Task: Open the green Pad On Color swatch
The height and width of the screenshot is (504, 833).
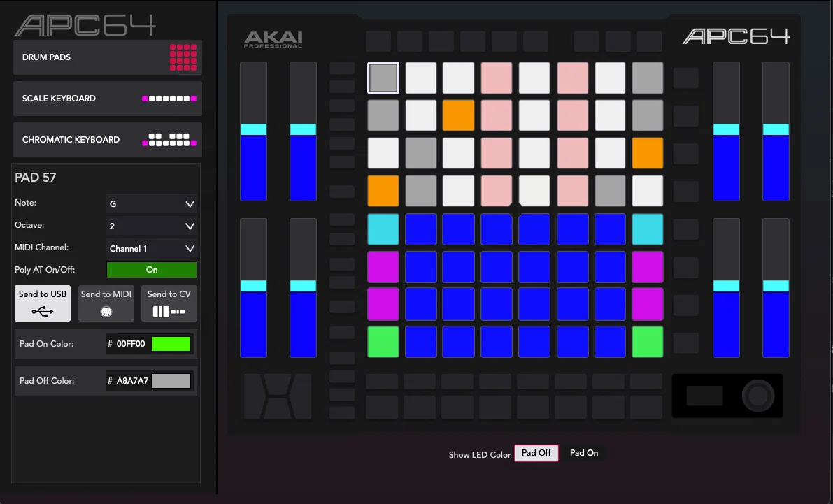Action: (x=171, y=344)
